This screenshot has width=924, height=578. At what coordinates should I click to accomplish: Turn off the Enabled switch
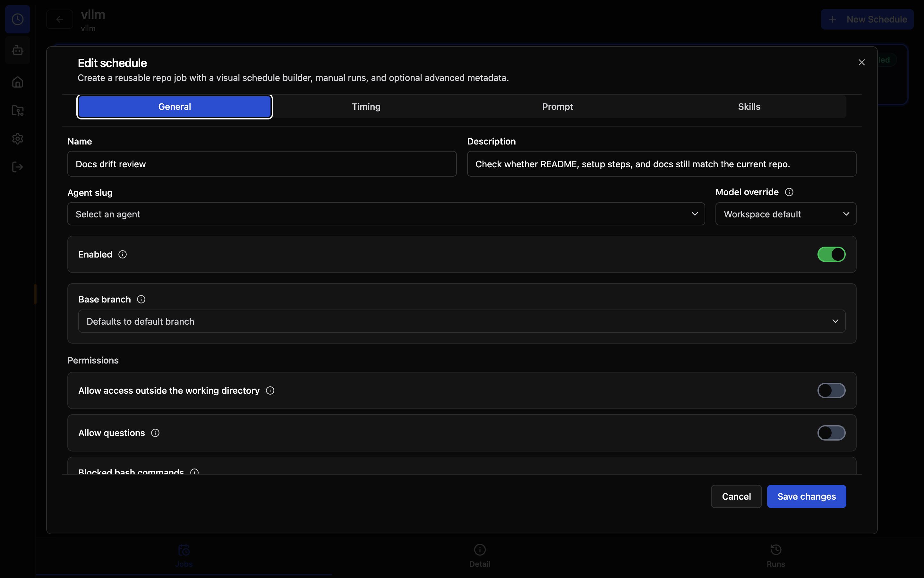[x=831, y=254]
